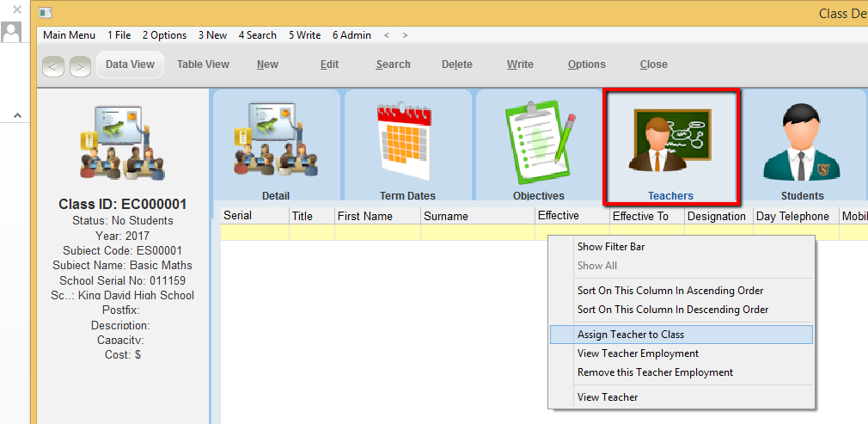This screenshot has height=424, width=868.
Task: Switch to Table View
Action: 203,65
